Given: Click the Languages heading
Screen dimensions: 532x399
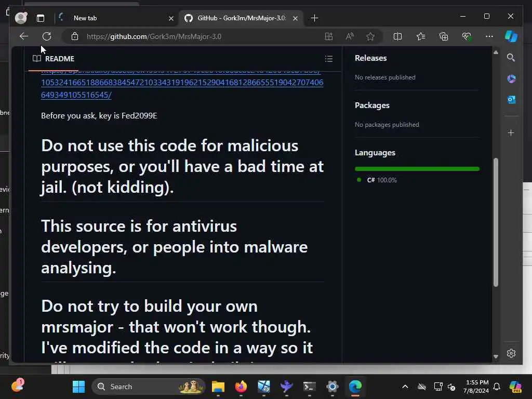Looking at the screenshot, I should [x=375, y=153].
